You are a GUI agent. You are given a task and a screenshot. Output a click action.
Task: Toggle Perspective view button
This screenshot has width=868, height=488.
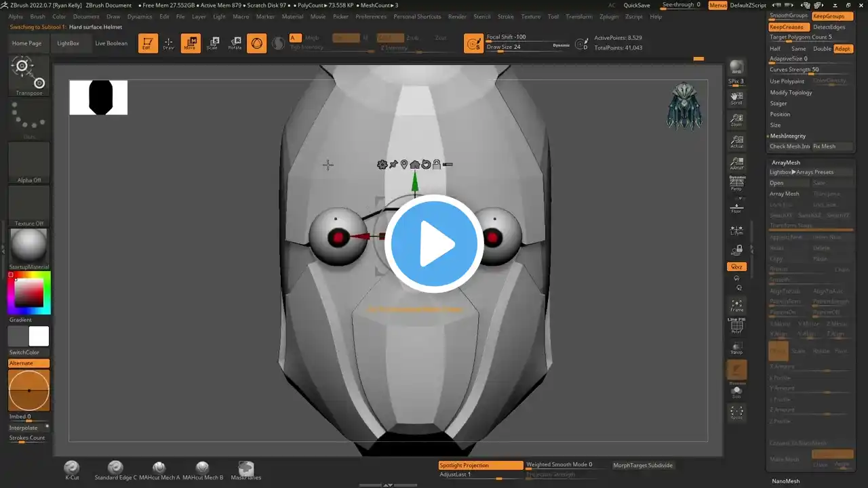tap(736, 184)
